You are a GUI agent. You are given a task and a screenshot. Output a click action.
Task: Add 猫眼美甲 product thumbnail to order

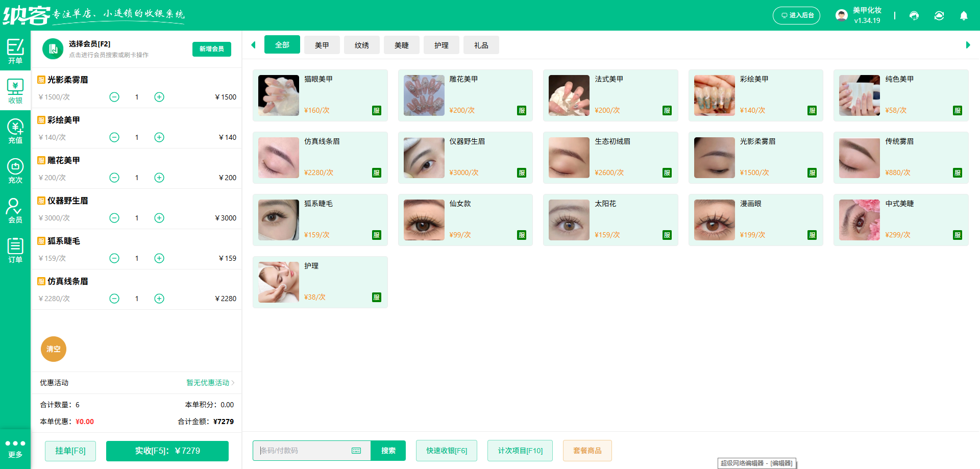click(x=278, y=95)
